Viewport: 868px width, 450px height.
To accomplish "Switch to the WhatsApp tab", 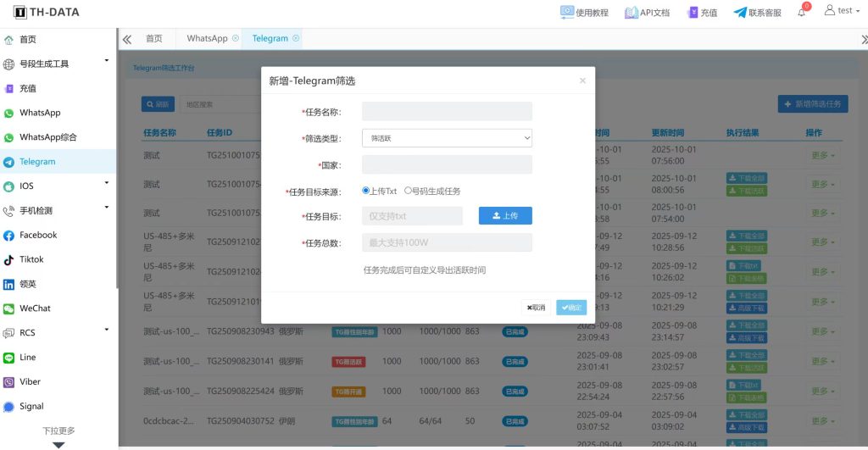I will click(x=207, y=38).
